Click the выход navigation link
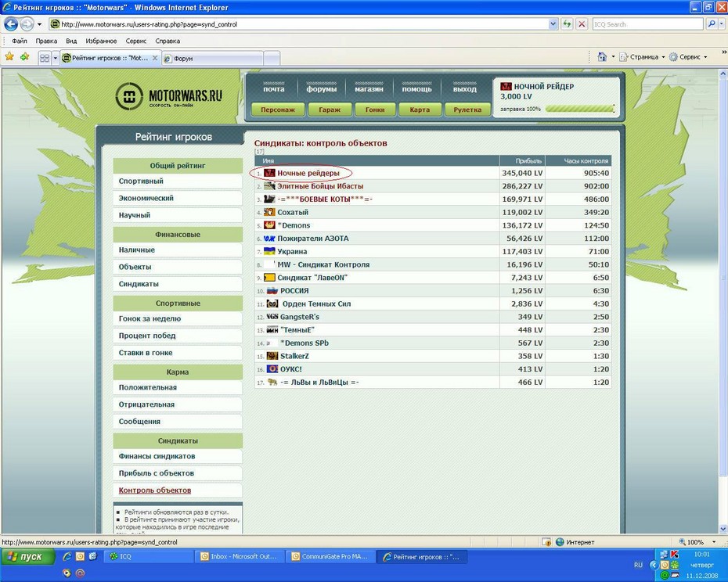728x582 pixels. click(x=465, y=89)
